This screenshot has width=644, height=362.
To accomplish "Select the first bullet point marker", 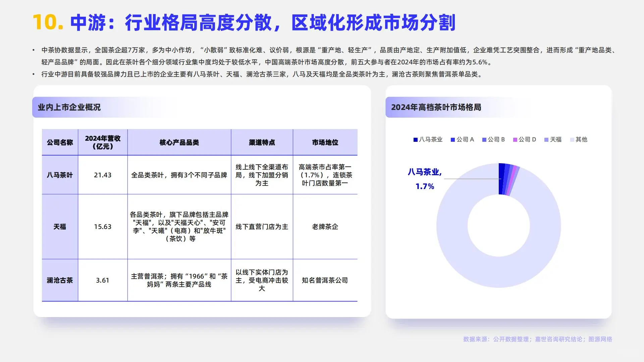I will [34, 50].
